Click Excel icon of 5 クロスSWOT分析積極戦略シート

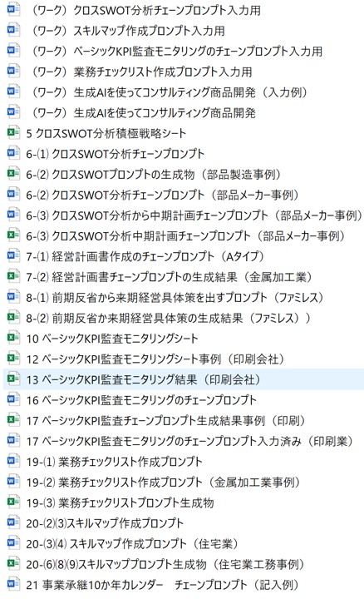click(x=13, y=132)
